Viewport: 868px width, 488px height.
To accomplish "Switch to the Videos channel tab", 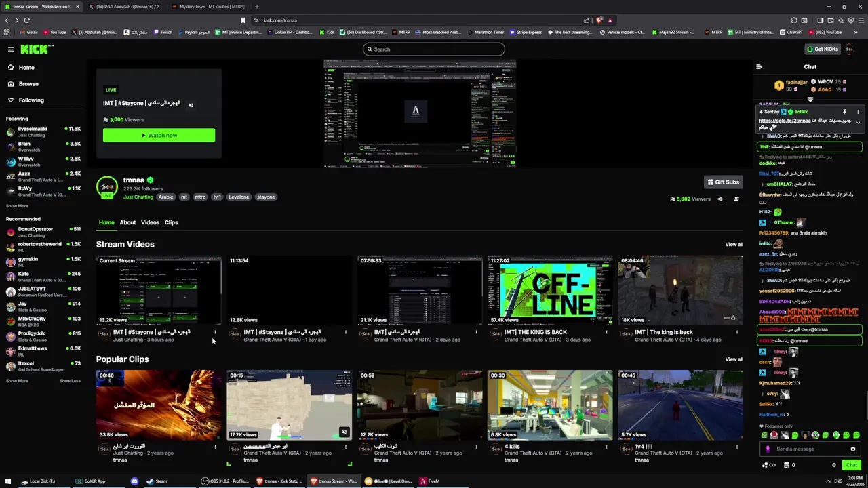I will point(150,222).
